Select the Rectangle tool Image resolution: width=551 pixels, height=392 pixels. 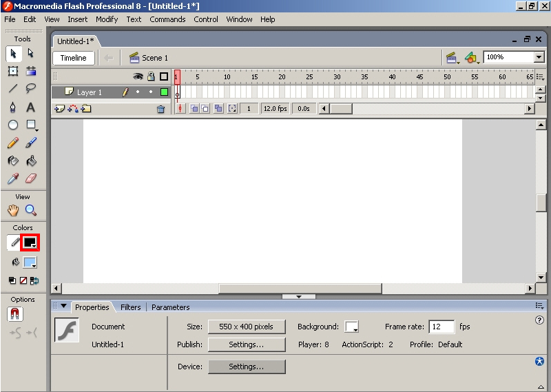pos(31,125)
